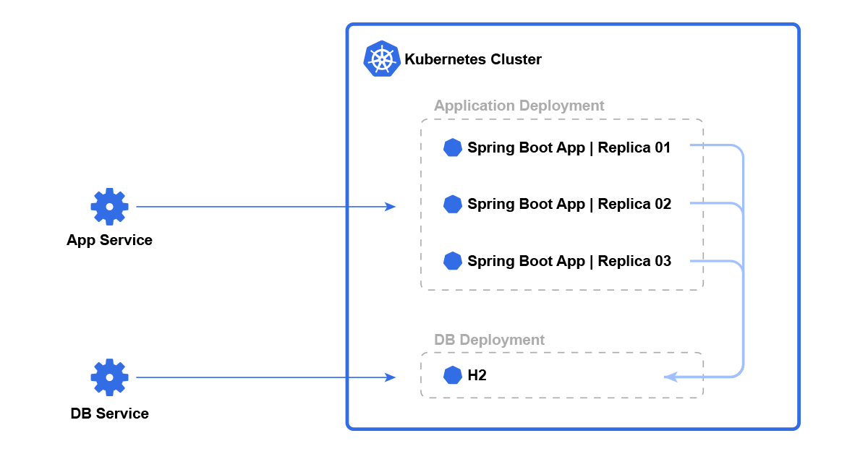Select the H2 pod heptagon icon
The width and height of the screenshot is (868, 454).
coord(453,375)
